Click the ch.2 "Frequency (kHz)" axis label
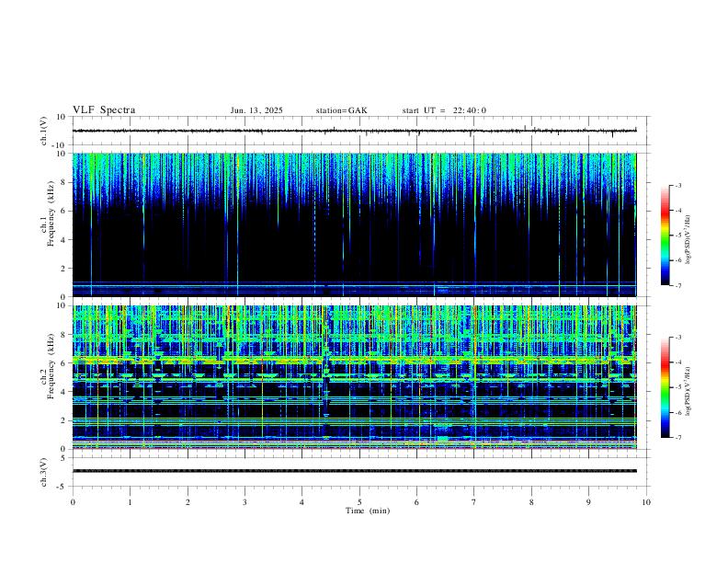 tap(51, 365)
